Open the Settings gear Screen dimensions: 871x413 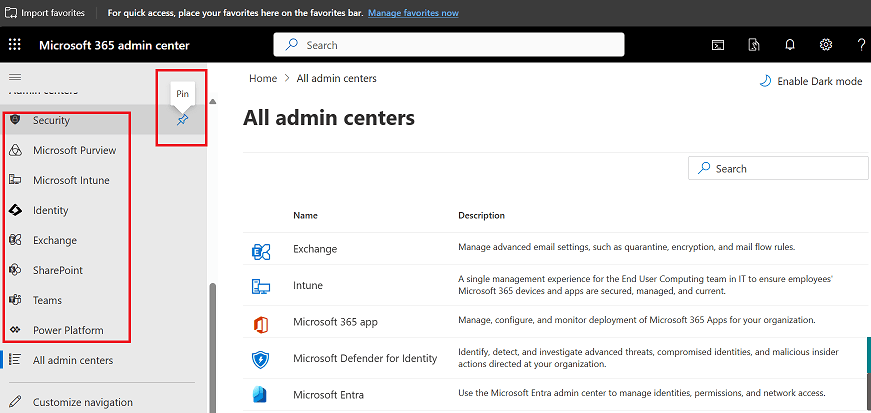click(826, 45)
